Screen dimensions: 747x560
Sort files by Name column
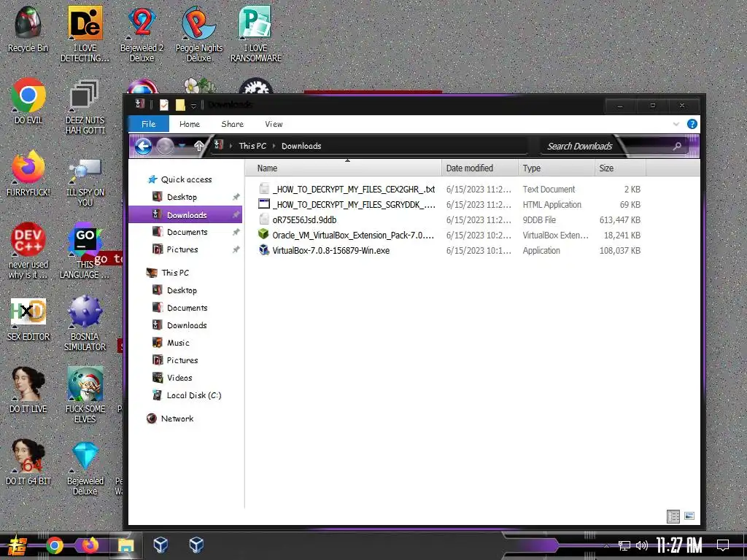(343, 168)
